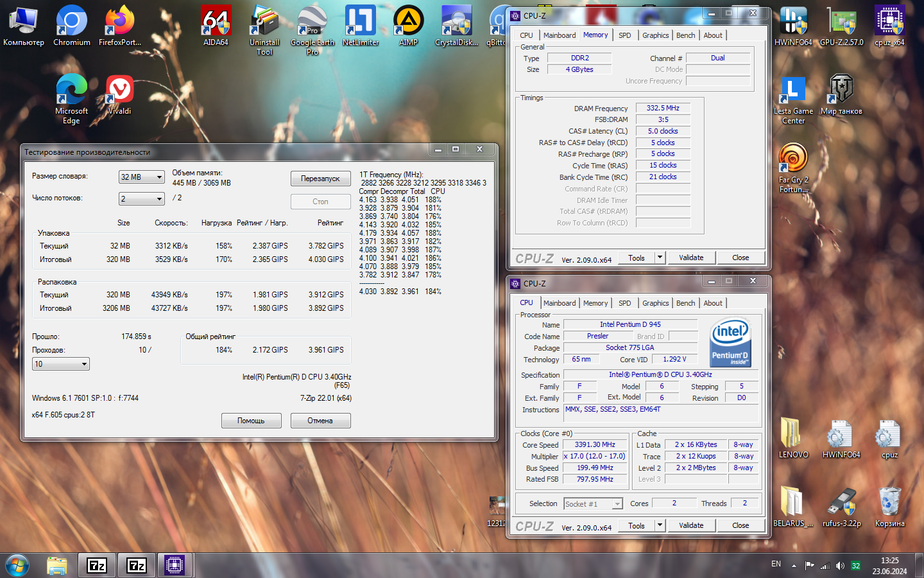Click the DRAM Frequency value field

coord(663,108)
